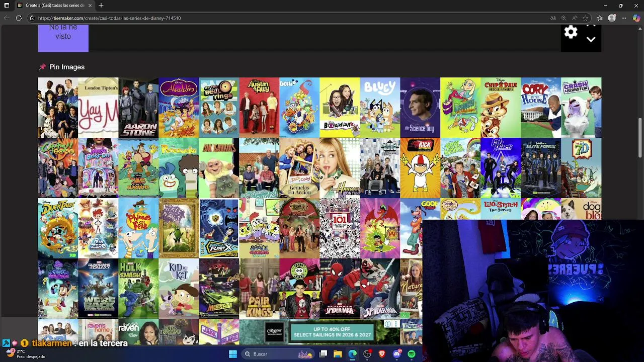Open Brave browser from taskbar

(x=382, y=354)
